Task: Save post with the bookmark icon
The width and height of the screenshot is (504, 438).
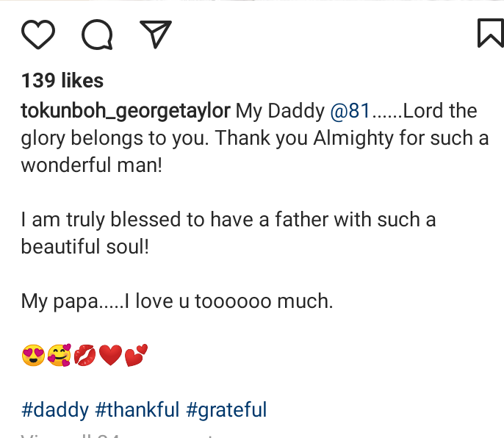Action: point(489,33)
